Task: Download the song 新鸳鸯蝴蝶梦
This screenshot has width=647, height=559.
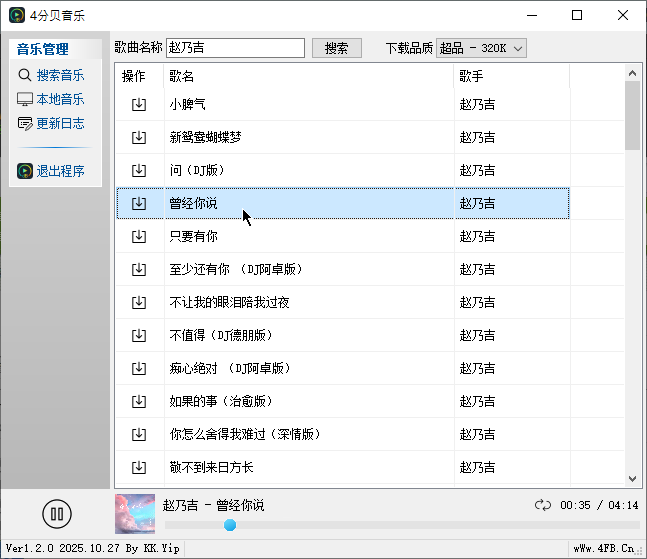Action: (x=139, y=137)
